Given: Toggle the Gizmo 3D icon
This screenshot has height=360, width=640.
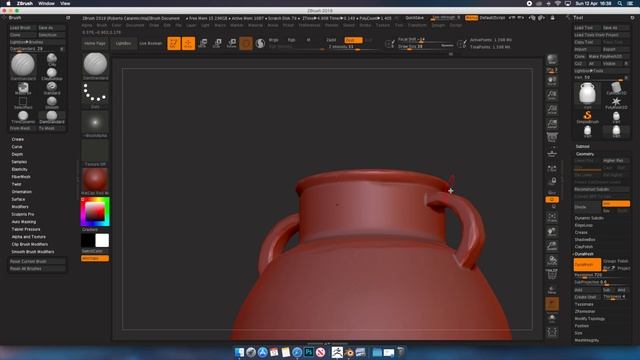Looking at the screenshot, I should 246,43.
